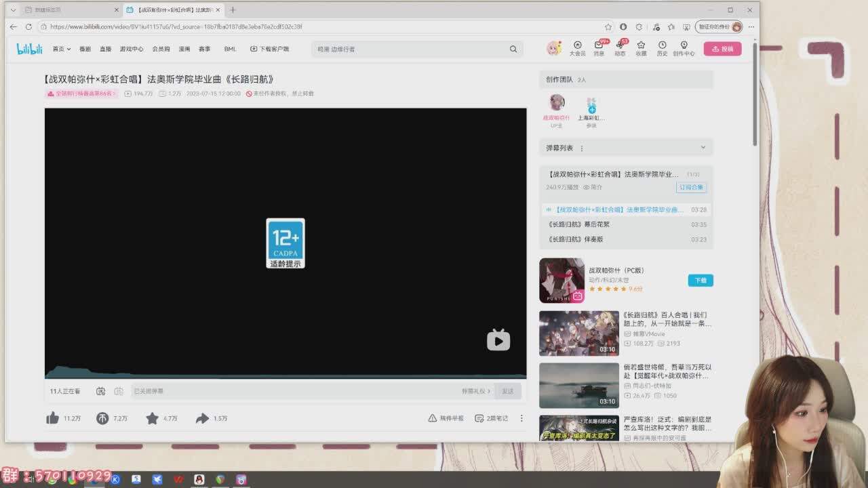Open the 倘若盛世将倾 video thumbnail

579,385
